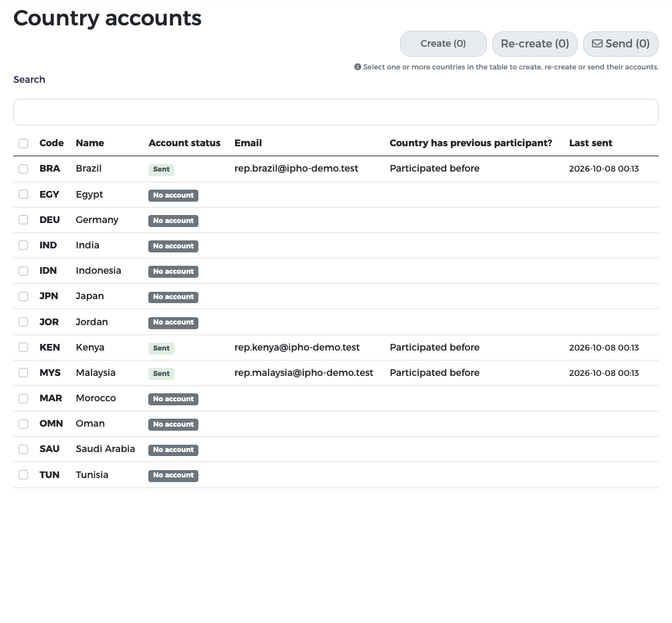Click Participated before in Brazil row
The height and width of the screenshot is (623, 672).
tap(435, 168)
